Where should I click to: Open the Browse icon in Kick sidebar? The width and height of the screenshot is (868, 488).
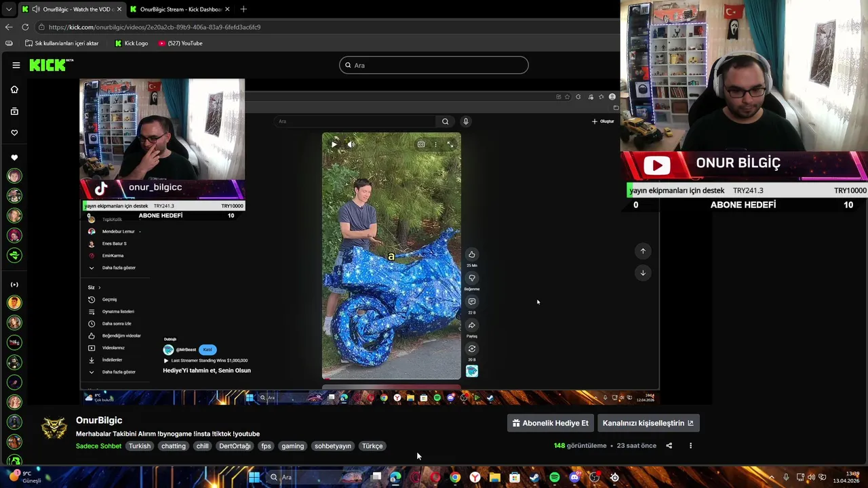14,111
